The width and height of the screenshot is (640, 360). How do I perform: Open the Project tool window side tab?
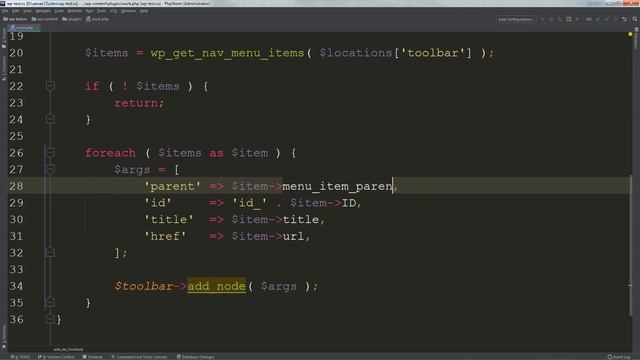coord(4,38)
